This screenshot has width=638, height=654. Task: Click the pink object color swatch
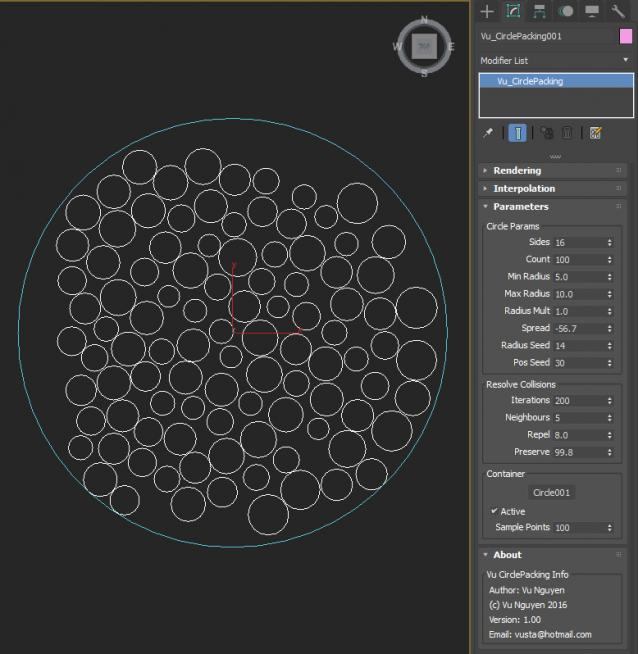coord(626,36)
